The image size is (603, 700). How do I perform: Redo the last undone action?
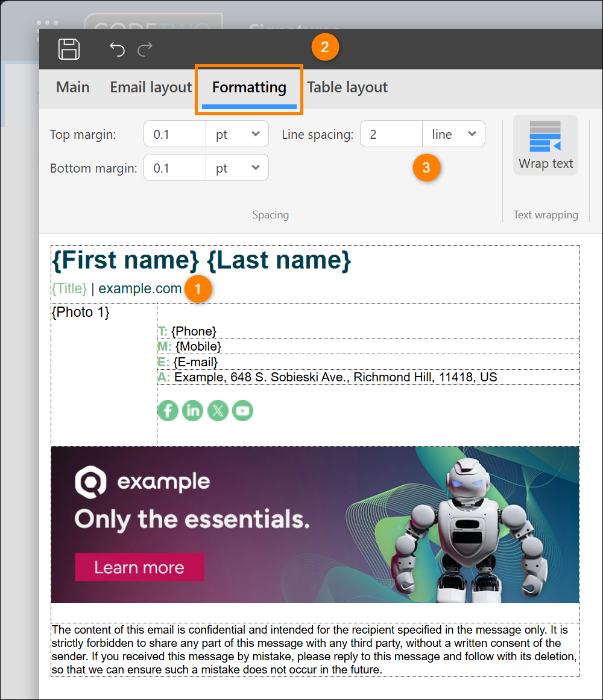(x=145, y=49)
